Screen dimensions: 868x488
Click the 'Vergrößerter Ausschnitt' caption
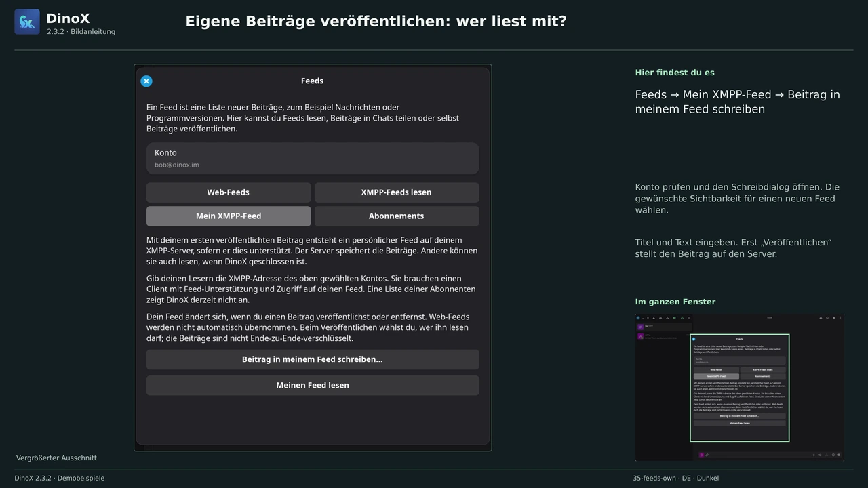56,458
